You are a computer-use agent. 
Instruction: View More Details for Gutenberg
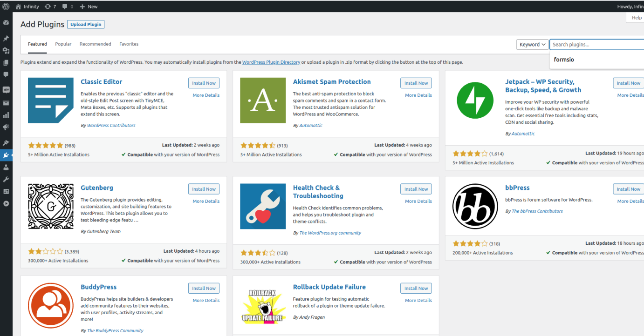(x=206, y=202)
